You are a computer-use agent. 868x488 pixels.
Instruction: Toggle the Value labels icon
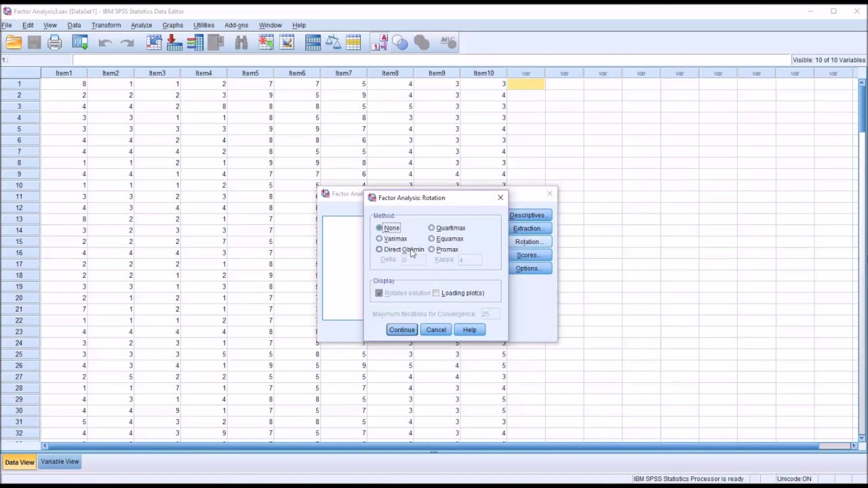point(379,43)
